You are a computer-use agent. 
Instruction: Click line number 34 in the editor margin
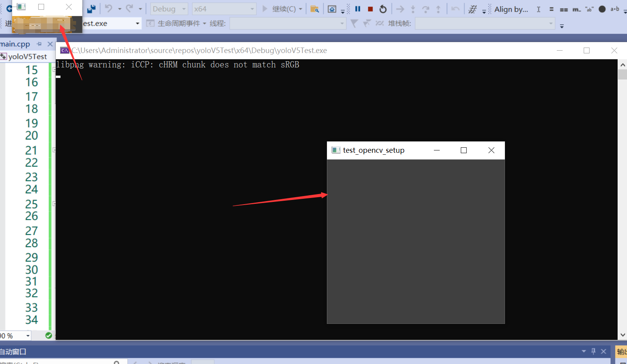[32, 320]
